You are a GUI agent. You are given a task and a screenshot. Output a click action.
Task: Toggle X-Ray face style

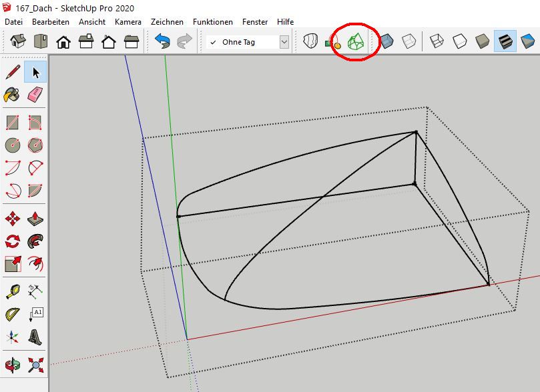(x=387, y=42)
